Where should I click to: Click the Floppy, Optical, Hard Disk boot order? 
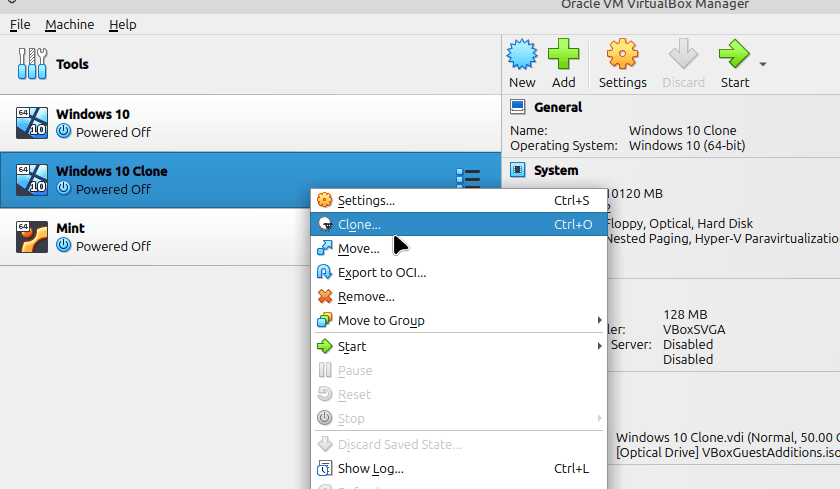(680, 223)
